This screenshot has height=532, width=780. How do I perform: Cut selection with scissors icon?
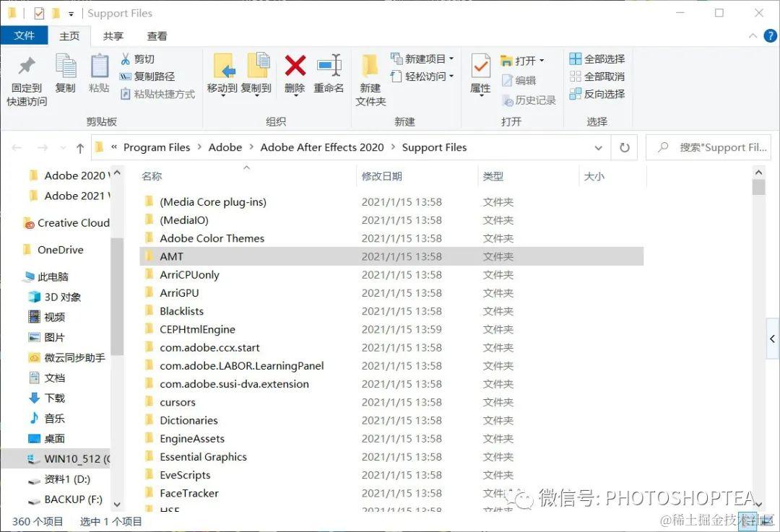(138, 59)
